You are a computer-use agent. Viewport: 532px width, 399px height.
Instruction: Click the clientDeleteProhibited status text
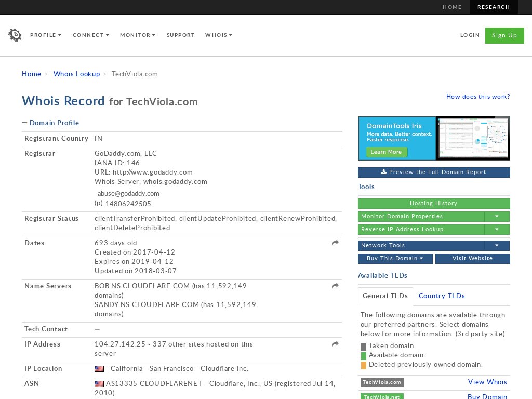132,228
